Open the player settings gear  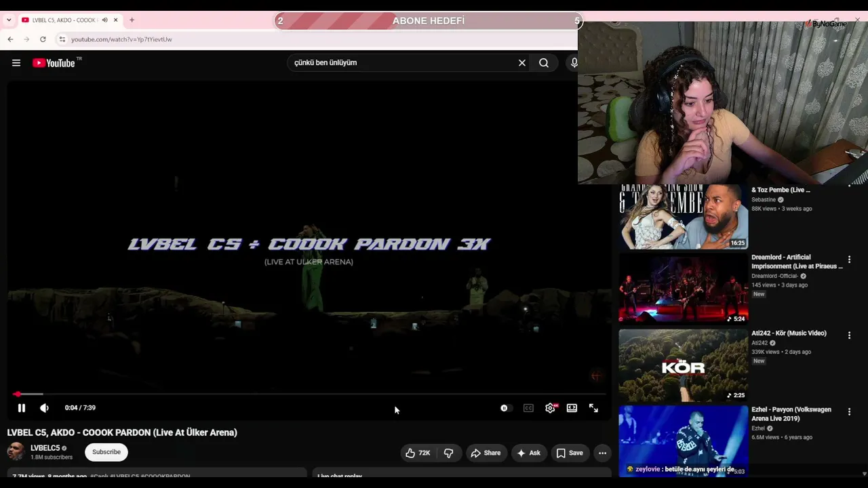coord(551,408)
